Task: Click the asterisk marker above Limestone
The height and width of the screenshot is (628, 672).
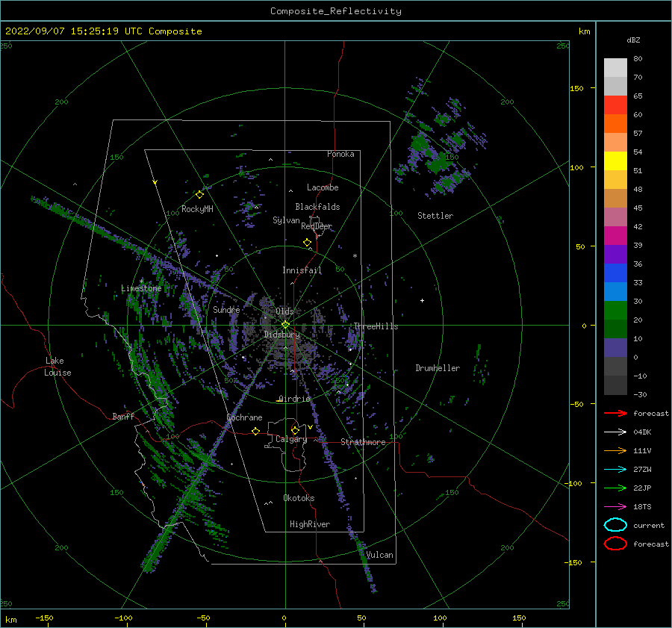Action: 141,282
